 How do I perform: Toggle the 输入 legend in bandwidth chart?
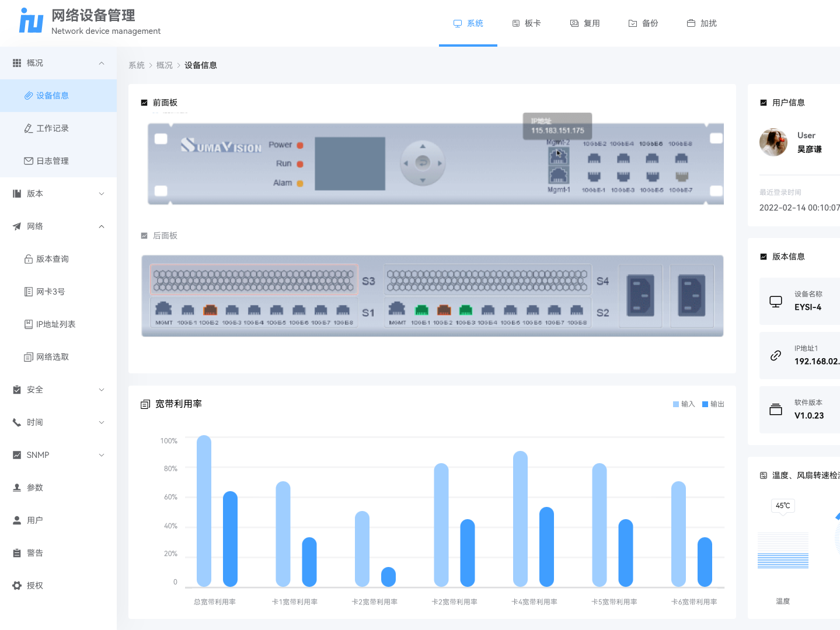684,404
